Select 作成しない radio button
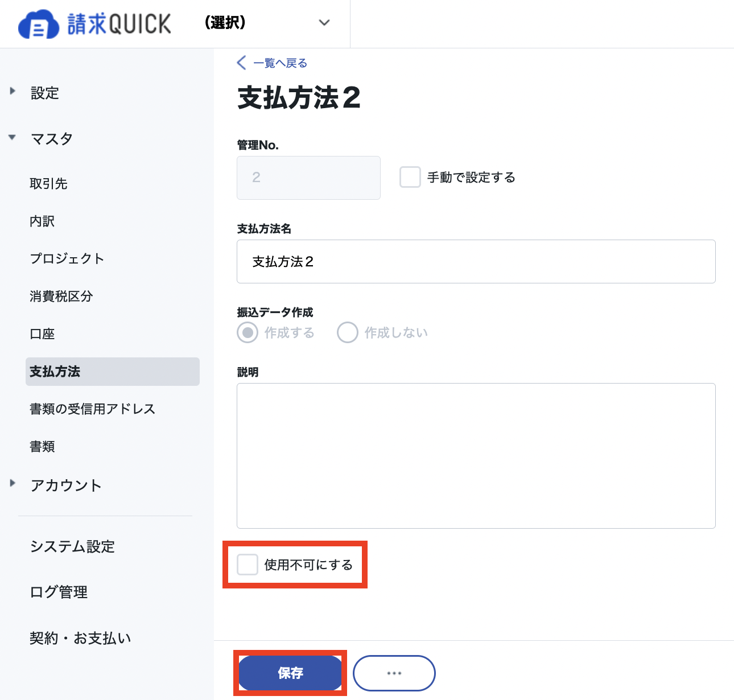Viewport: 734px width, 700px height. (x=348, y=332)
